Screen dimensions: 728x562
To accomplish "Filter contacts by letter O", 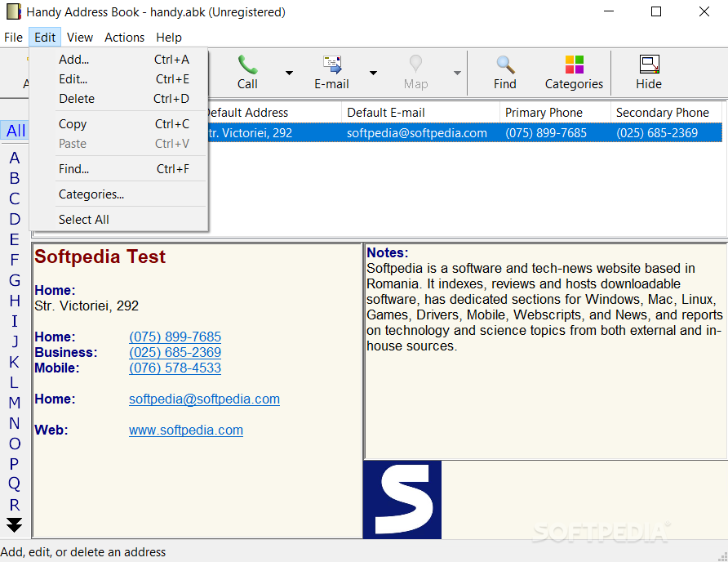I will tap(15, 444).
